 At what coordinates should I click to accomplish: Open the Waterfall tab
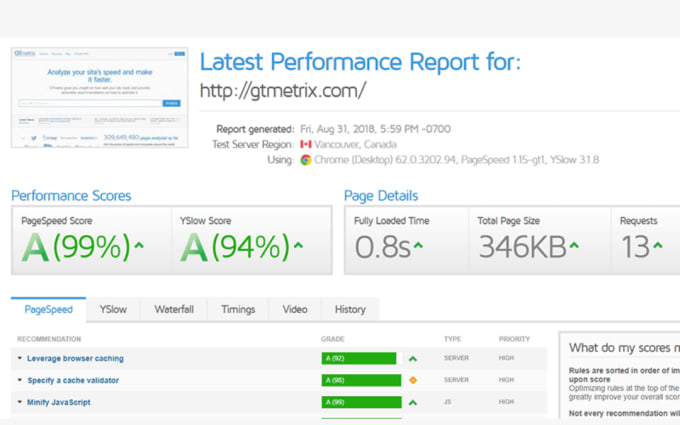pyautogui.click(x=174, y=310)
